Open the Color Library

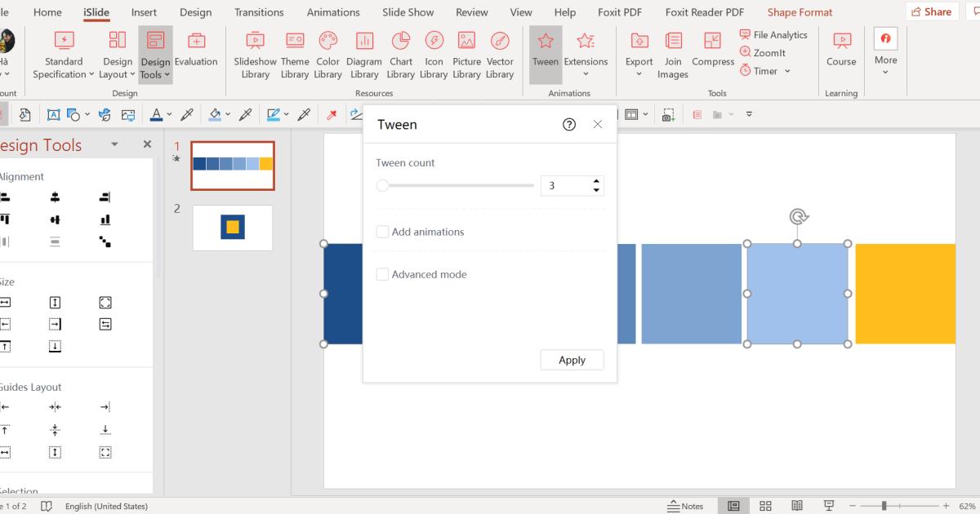pos(327,53)
